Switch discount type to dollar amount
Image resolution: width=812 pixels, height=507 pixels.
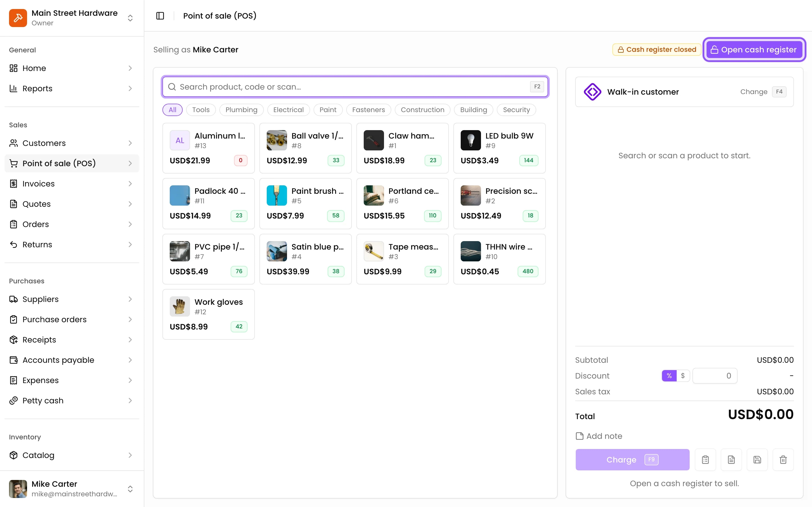(683, 375)
